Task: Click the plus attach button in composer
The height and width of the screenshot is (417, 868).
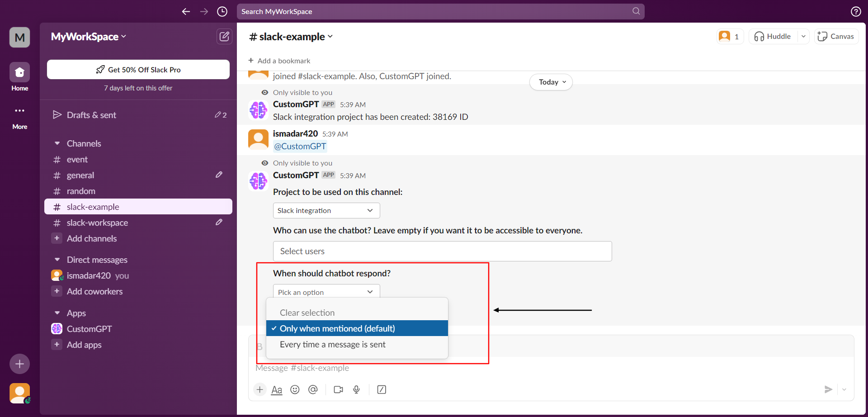Action: point(259,389)
